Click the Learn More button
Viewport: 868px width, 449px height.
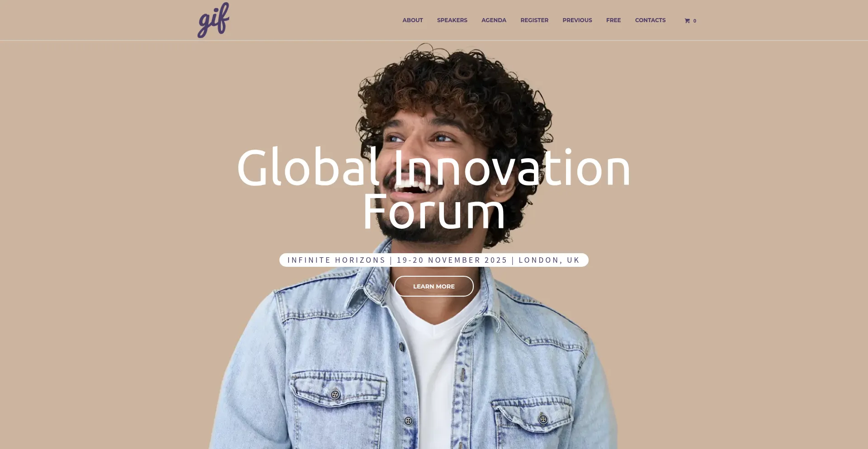pyautogui.click(x=434, y=286)
